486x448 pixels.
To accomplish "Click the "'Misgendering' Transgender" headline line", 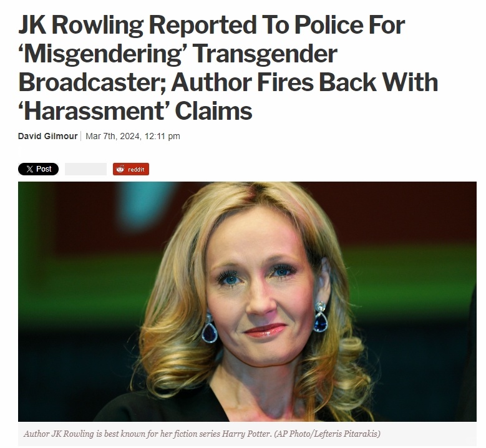I will point(178,54).
